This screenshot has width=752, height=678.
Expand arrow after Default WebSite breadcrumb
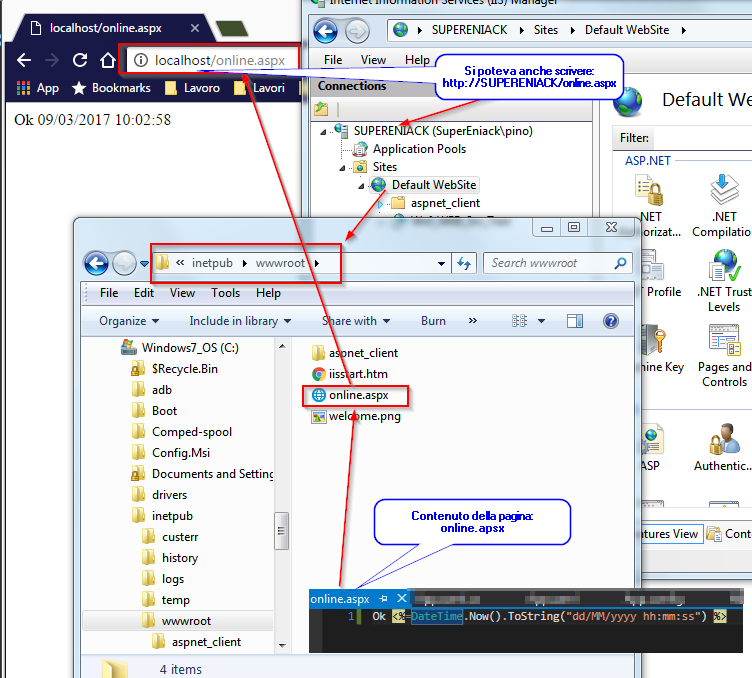click(683, 31)
